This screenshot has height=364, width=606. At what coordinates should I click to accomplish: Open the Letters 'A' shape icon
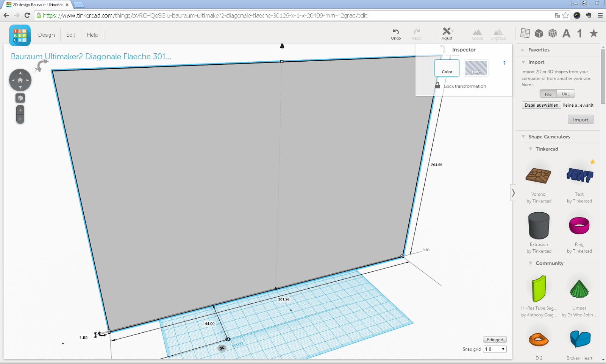[566, 33]
